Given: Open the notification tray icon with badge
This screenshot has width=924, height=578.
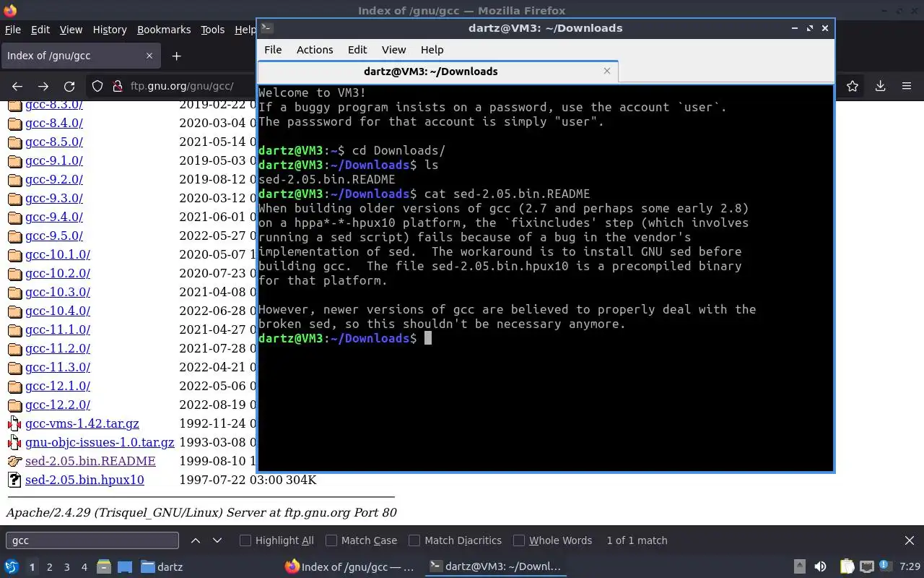Looking at the screenshot, I should pos(886,566).
